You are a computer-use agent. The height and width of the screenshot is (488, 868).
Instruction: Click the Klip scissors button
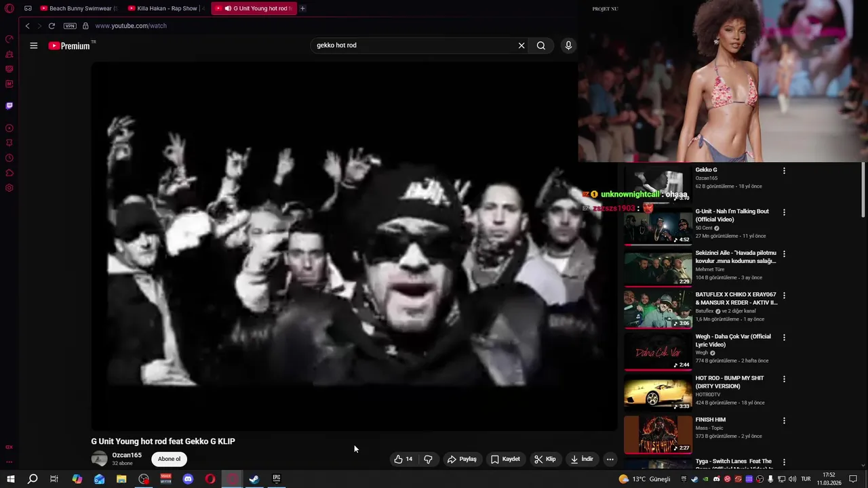click(x=545, y=459)
